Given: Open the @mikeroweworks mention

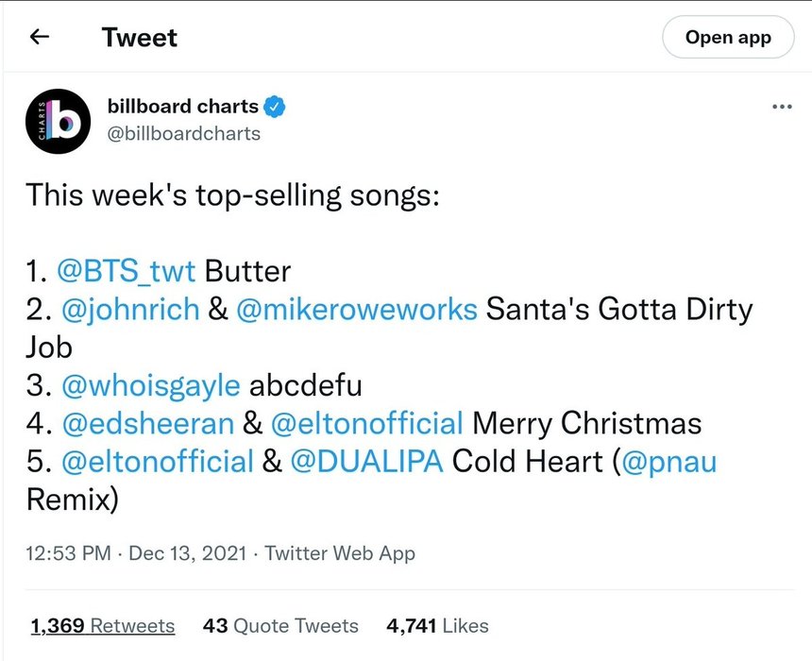Looking at the screenshot, I should point(357,309).
